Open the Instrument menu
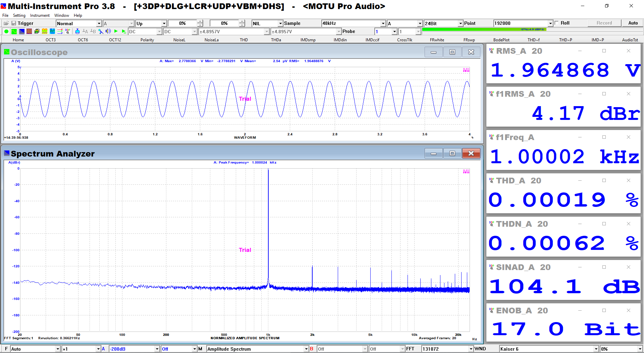The height and width of the screenshot is (353, 644). click(x=40, y=15)
